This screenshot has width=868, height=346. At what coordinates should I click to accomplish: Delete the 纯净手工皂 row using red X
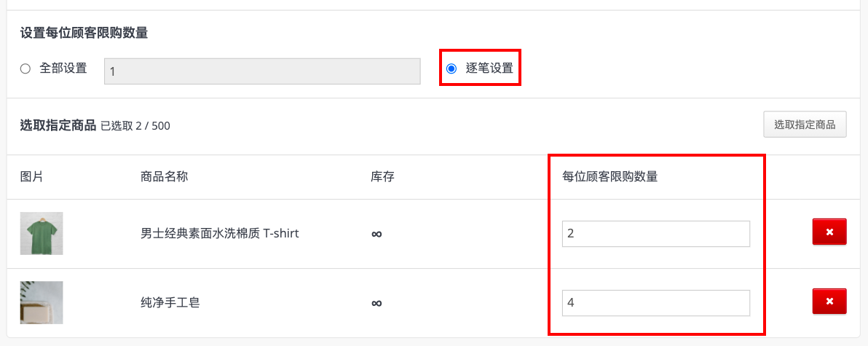click(x=829, y=301)
